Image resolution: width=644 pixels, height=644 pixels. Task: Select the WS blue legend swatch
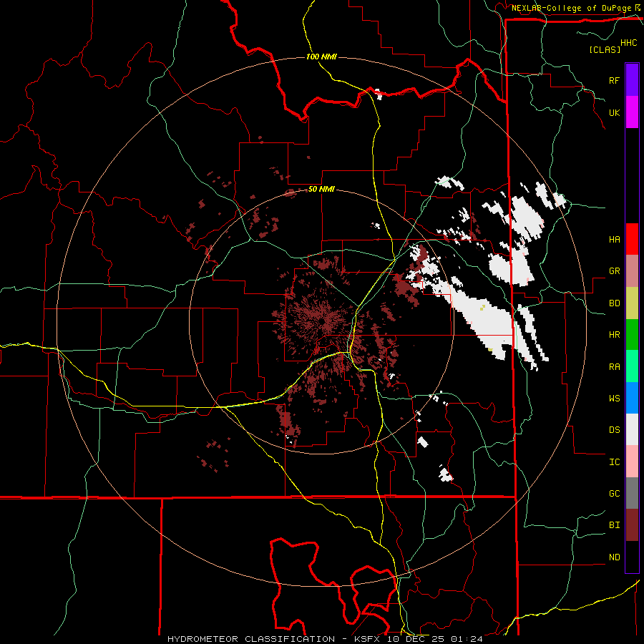coord(632,398)
